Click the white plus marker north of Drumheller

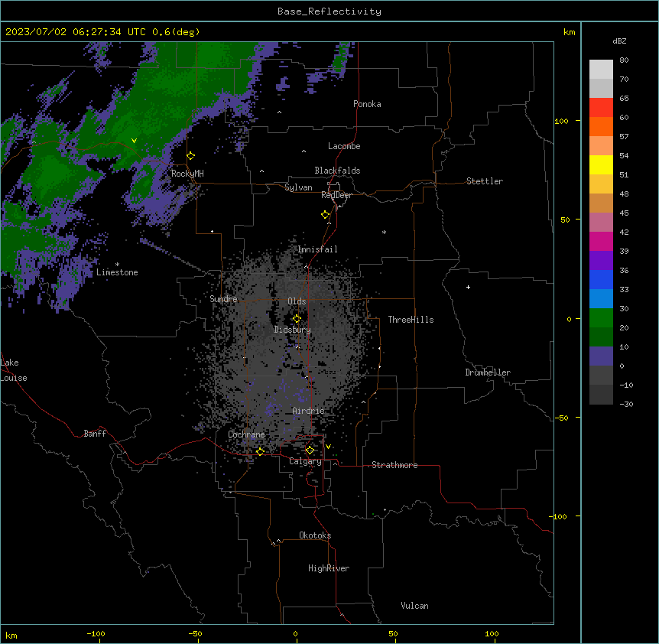[468, 287]
